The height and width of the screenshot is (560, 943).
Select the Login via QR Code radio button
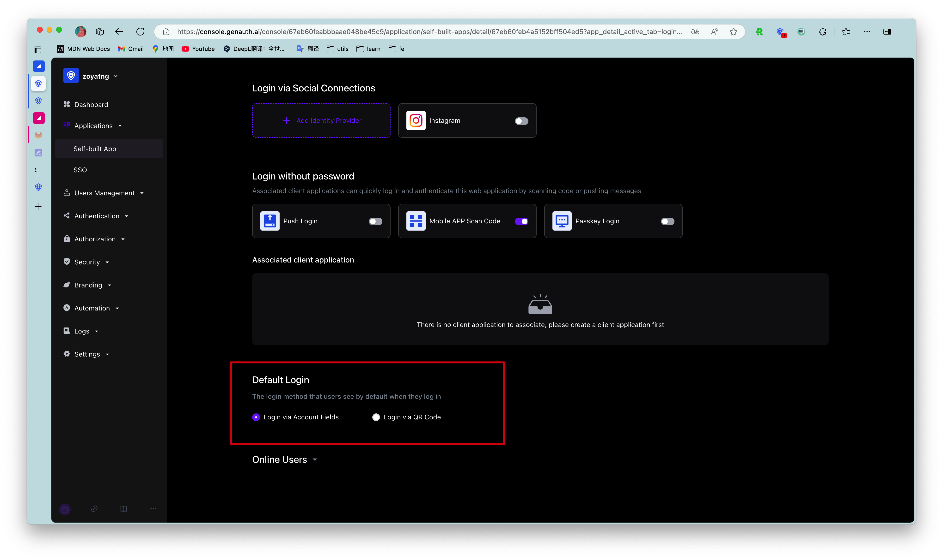376,417
